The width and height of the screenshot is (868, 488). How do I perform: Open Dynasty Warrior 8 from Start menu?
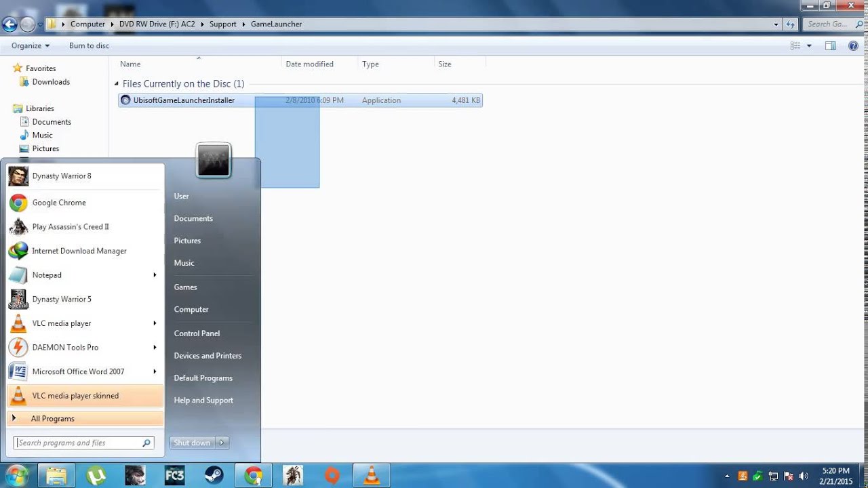pos(85,176)
